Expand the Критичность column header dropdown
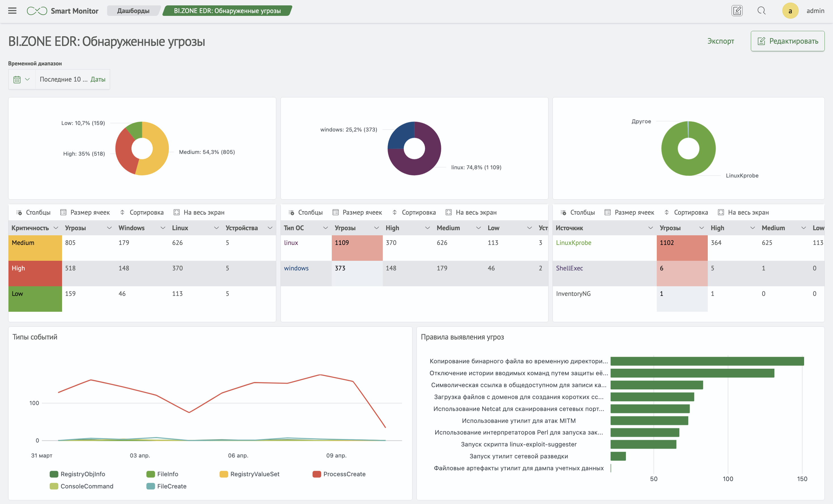 (x=56, y=228)
